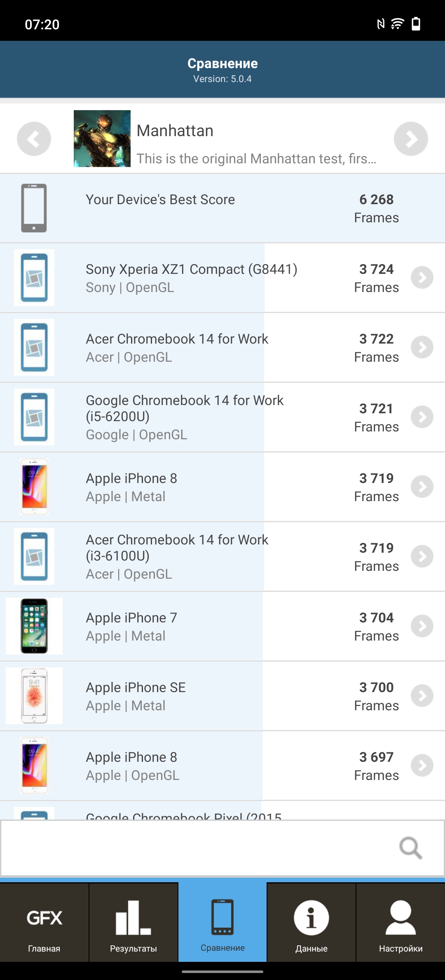Expand Sony Xperia XZ1 Compact details chevron
Image resolution: width=445 pixels, height=980 pixels.
(x=422, y=278)
